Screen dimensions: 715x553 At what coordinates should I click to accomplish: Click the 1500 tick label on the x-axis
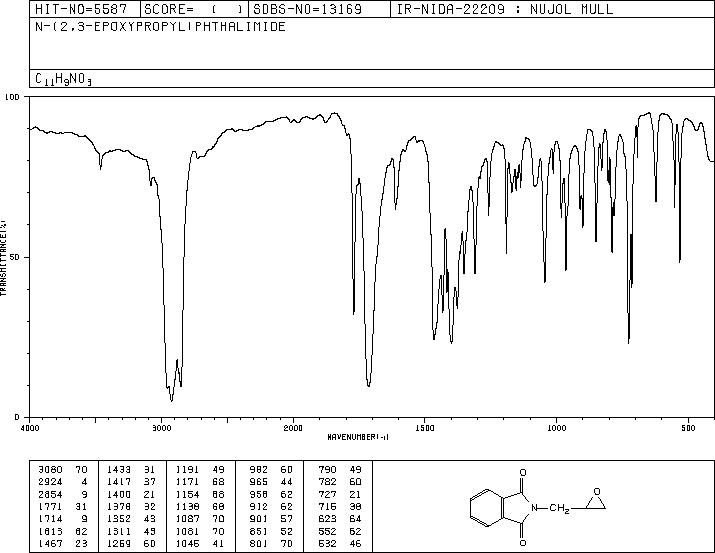tap(425, 428)
